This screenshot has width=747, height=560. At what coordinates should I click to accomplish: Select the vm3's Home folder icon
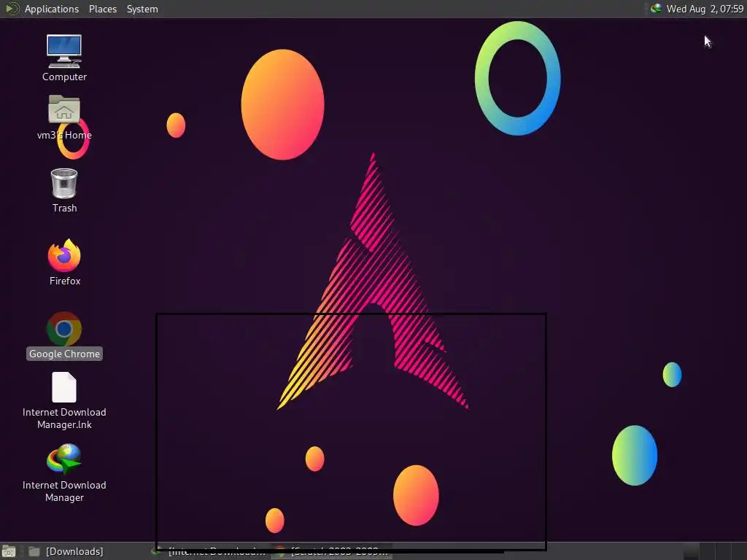pos(64,109)
